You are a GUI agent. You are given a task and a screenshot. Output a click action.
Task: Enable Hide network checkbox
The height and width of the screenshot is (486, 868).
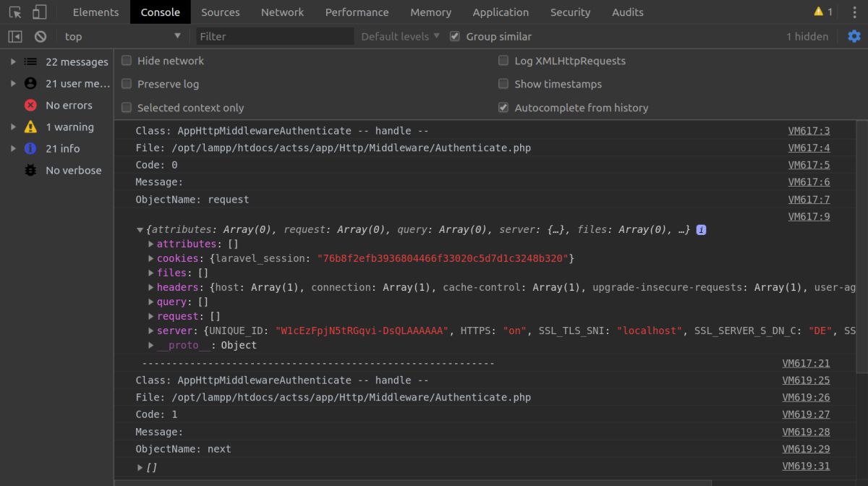click(127, 61)
